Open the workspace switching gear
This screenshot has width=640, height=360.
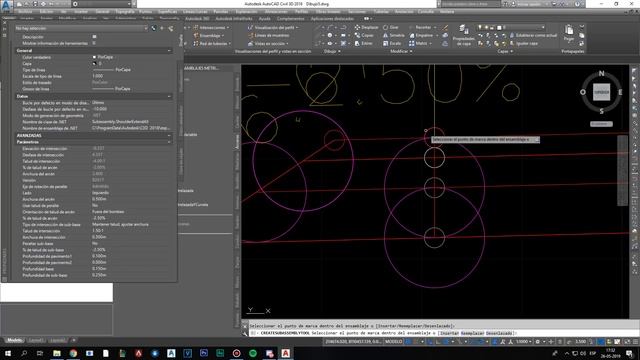(539, 342)
